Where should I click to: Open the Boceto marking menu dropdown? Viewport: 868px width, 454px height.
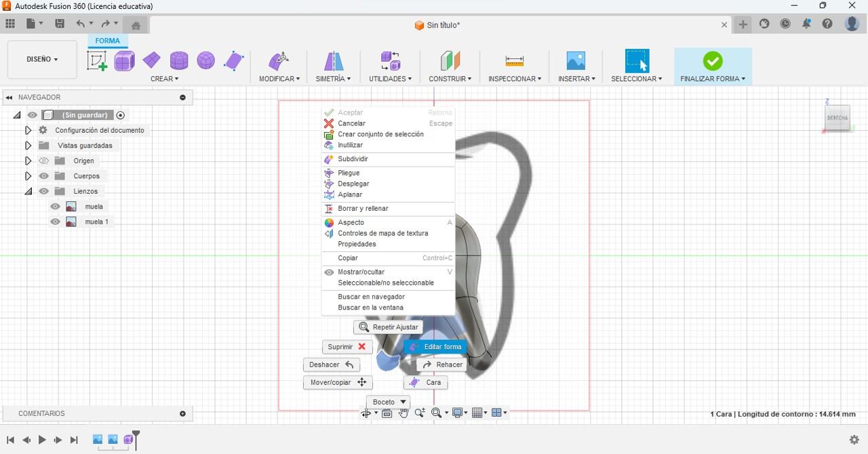[389, 402]
